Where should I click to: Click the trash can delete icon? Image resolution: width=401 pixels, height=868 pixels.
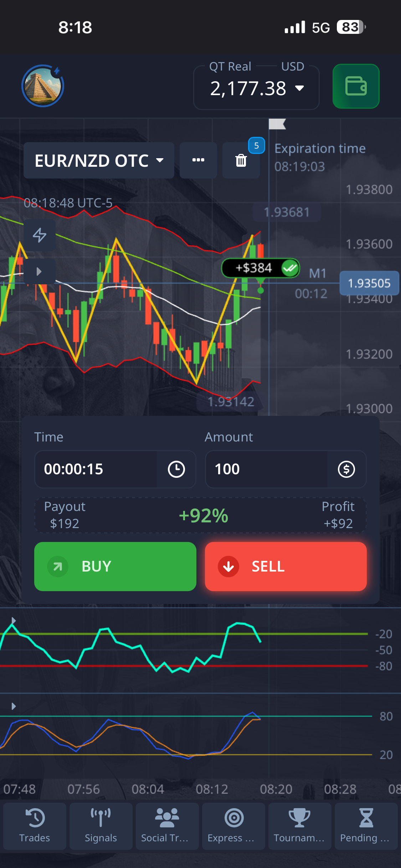[x=241, y=160]
